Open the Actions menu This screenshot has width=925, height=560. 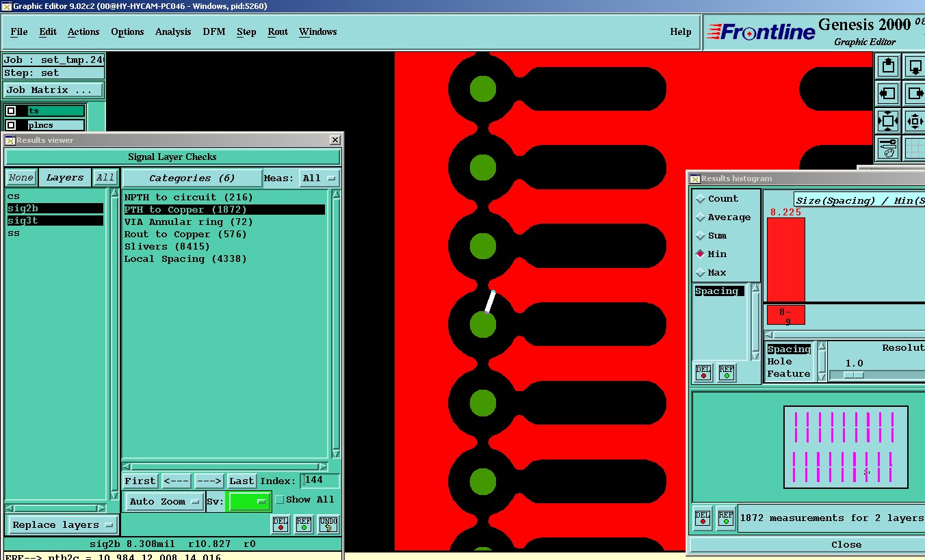point(83,32)
